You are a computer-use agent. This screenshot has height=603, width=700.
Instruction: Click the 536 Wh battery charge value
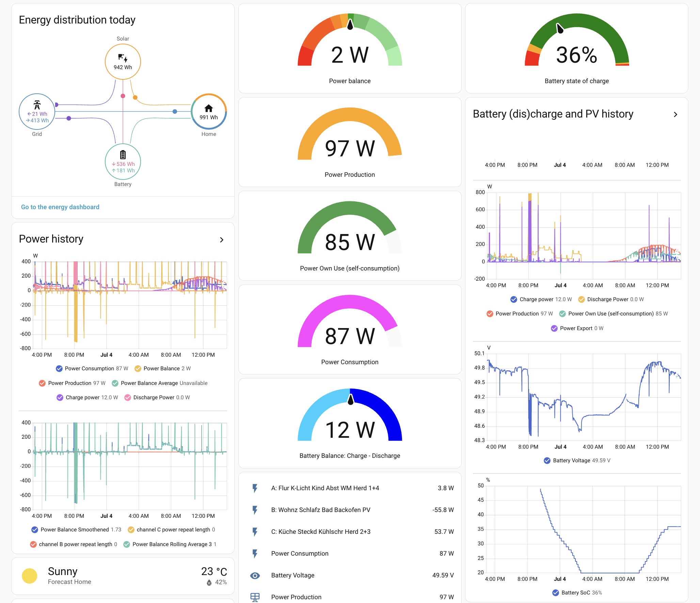pos(123,164)
